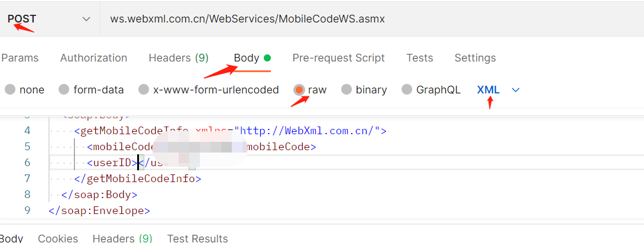644x243 pixels.
Task: Show the Test Results tab
Action: tap(198, 238)
